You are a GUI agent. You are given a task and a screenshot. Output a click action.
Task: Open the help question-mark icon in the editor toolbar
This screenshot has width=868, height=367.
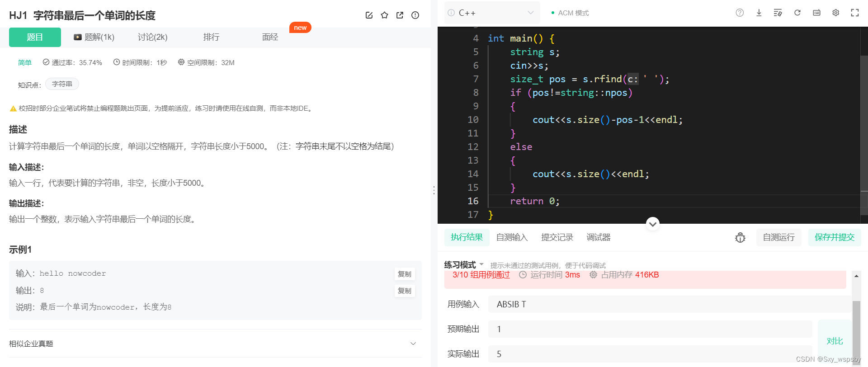coord(740,13)
